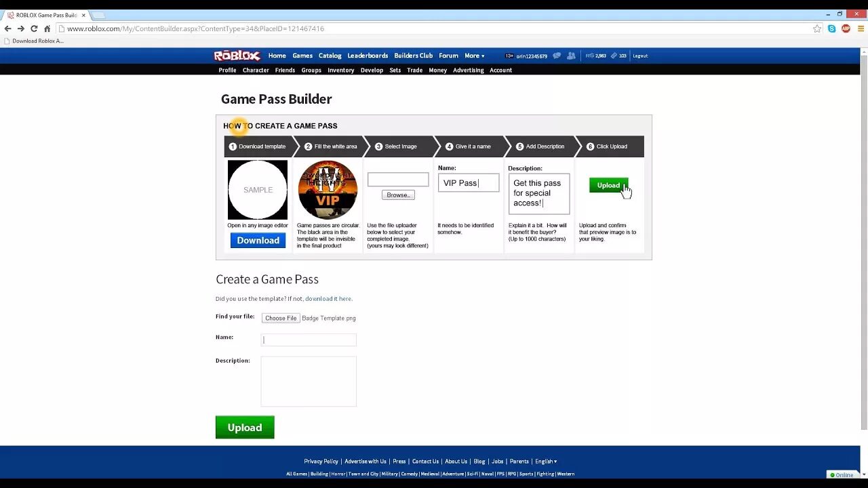Click the browser forward arrow

click(20, 28)
